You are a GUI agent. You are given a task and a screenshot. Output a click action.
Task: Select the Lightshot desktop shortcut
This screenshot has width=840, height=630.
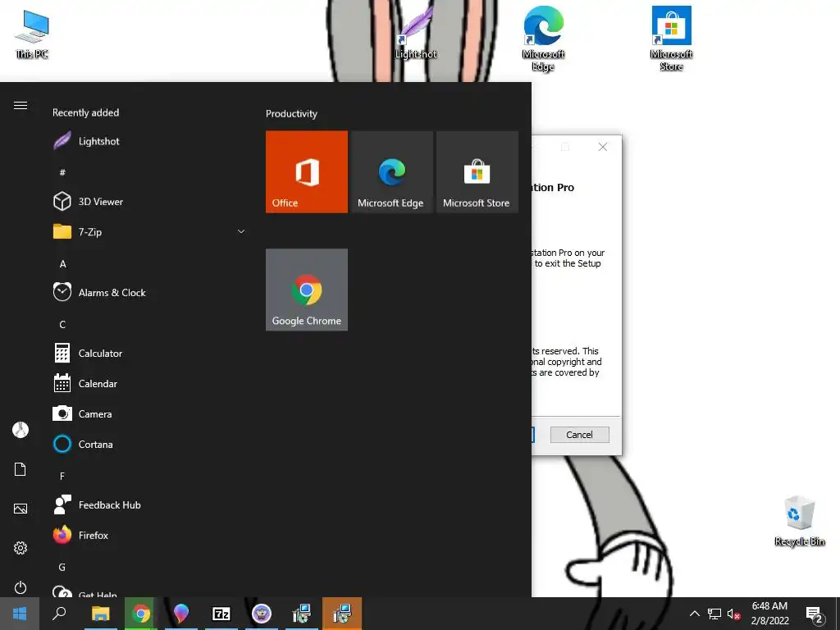pyautogui.click(x=416, y=34)
